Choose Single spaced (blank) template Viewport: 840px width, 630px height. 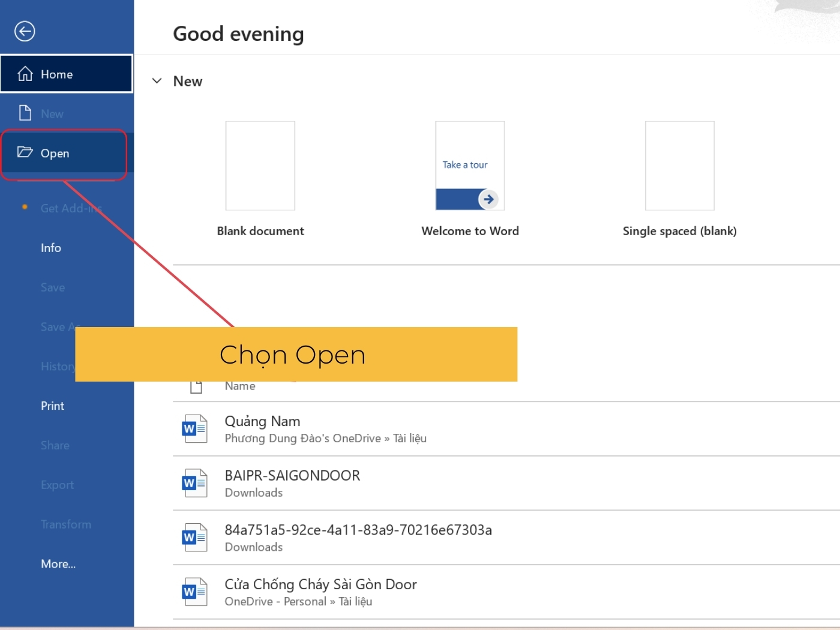pyautogui.click(x=680, y=166)
